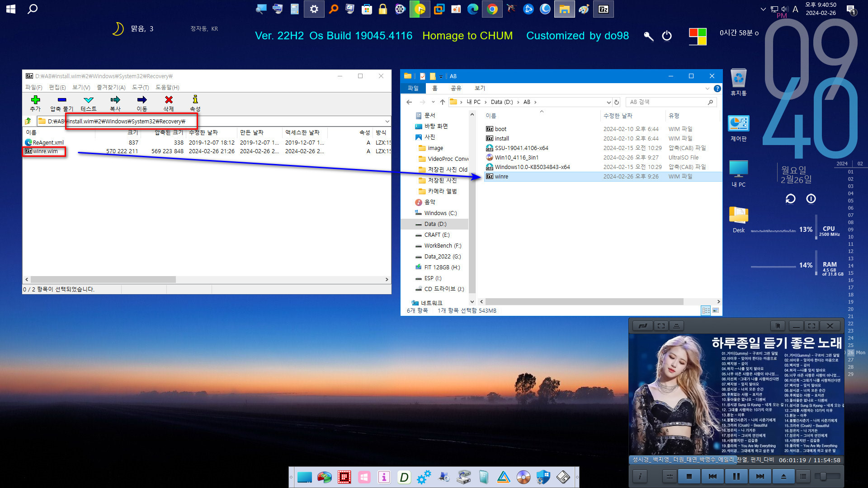
Task: Click the Move toolbar button in 7-Zip
Action: (x=142, y=103)
